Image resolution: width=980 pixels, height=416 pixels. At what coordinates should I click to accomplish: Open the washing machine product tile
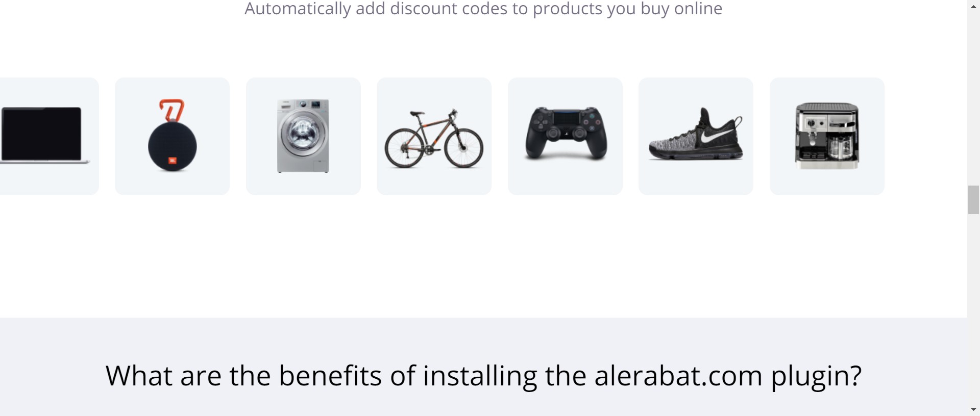click(x=303, y=136)
